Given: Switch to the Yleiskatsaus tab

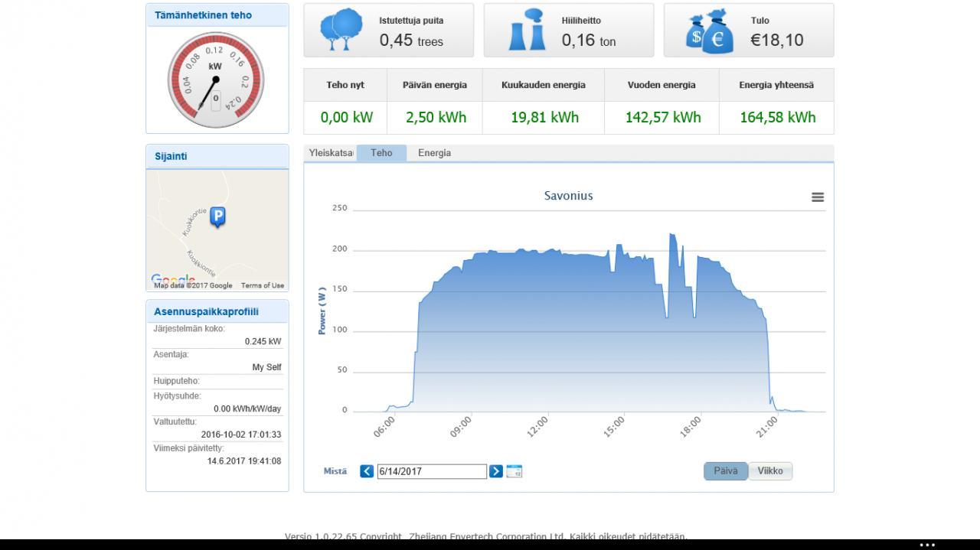Looking at the screenshot, I should click(x=331, y=153).
